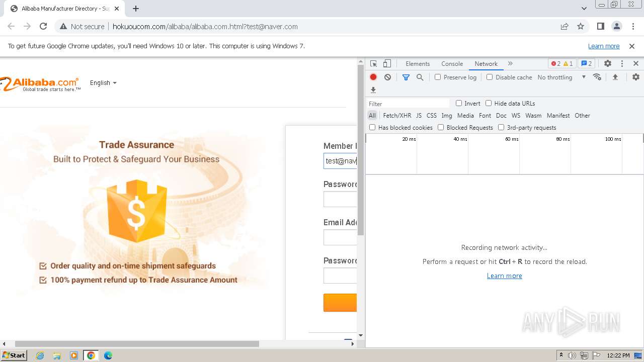Image resolution: width=644 pixels, height=362 pixels.
Task: Click the page horizontal scrollbar
Action: (137, 344)
